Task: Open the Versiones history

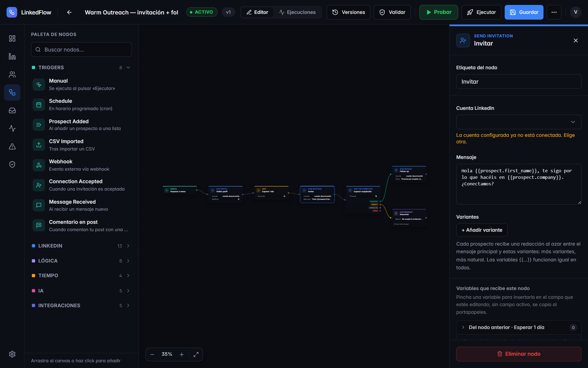Action: pyautogui.click(x=348, y=12)
